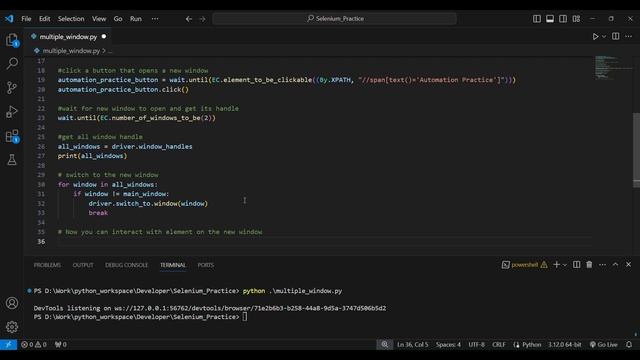Close the terminal panel
This screenshot has height=360, width=640.
coord(629,265)
